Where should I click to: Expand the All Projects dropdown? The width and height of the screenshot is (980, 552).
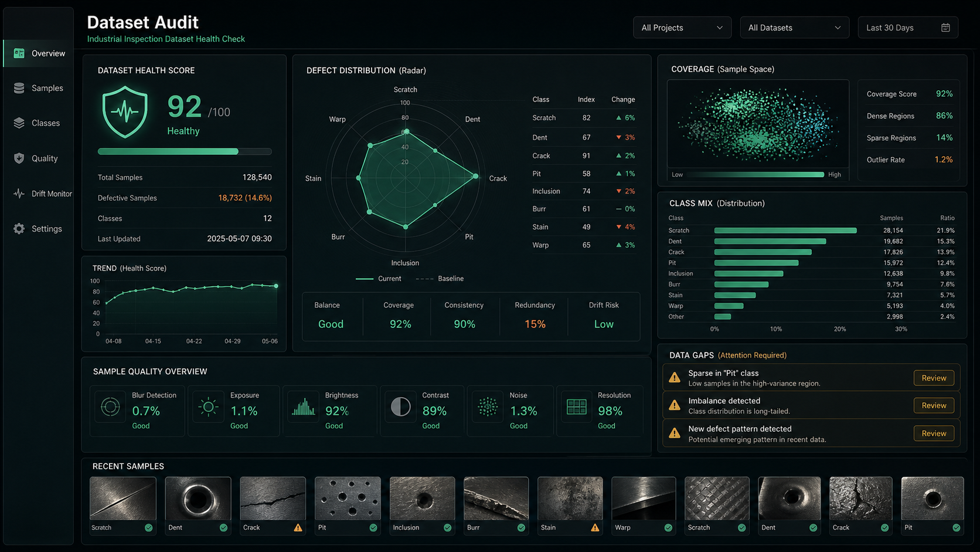tap(682, 28)
